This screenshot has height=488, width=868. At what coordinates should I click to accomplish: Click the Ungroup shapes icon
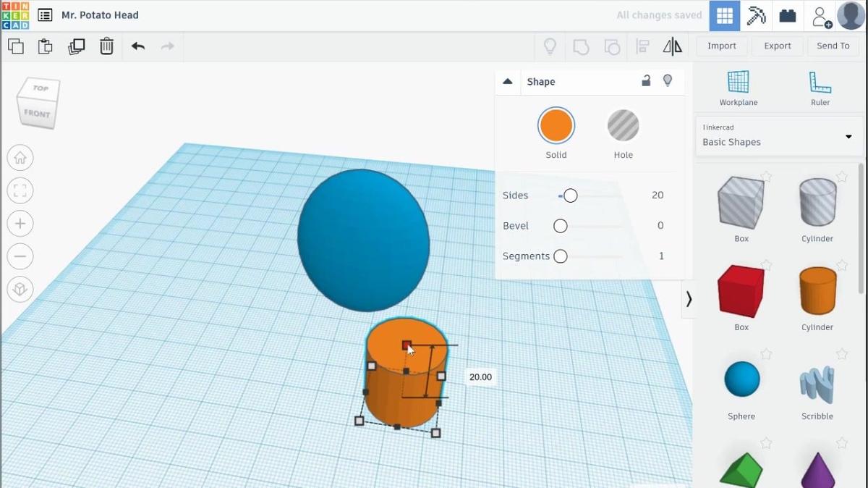612,47
